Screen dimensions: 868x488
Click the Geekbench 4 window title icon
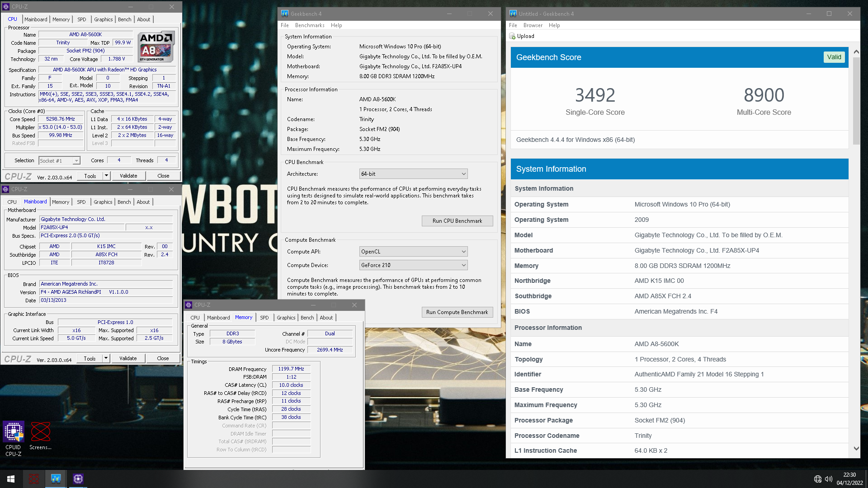285,14
